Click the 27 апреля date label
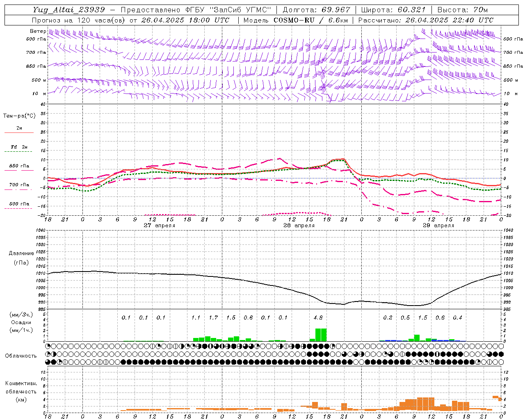 pos(159,226)
